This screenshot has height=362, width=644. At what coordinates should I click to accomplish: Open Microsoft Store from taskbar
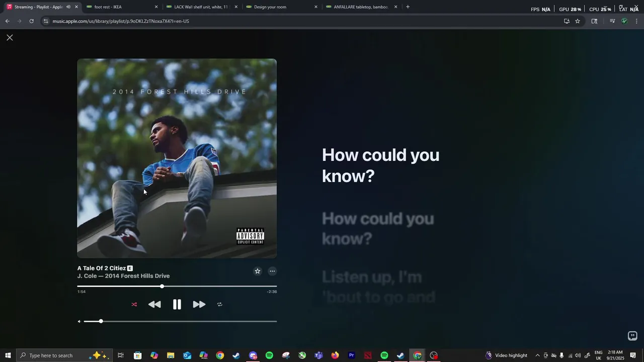tap(137, 355)
